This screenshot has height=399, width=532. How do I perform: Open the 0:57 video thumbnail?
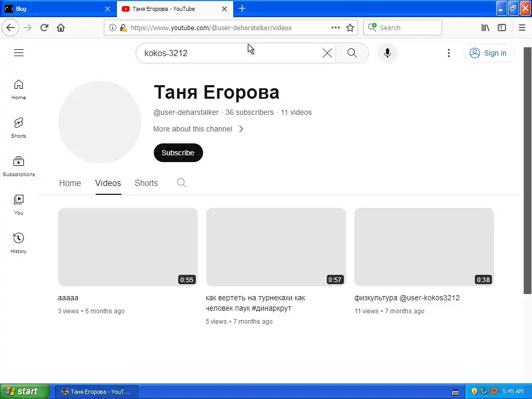coord(276,247)
